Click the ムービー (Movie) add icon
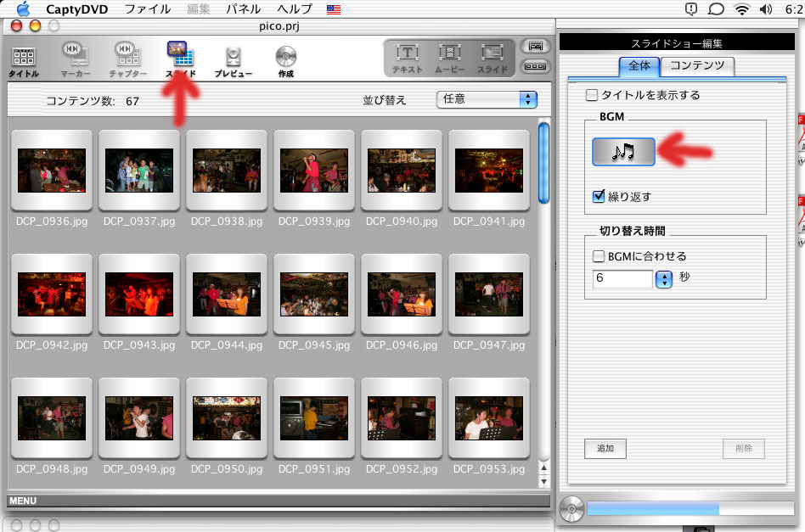Screen dimensions: 805x532 [x=449, y=58]
